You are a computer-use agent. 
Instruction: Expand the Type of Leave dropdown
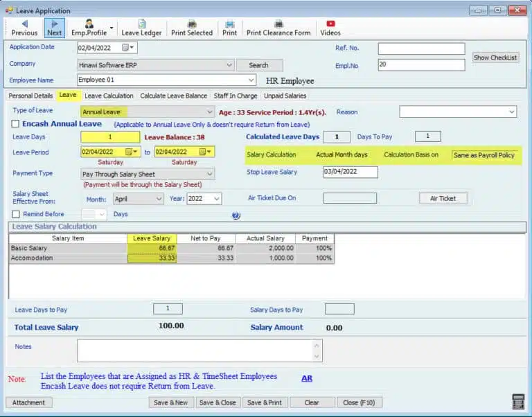coord(210,112)
